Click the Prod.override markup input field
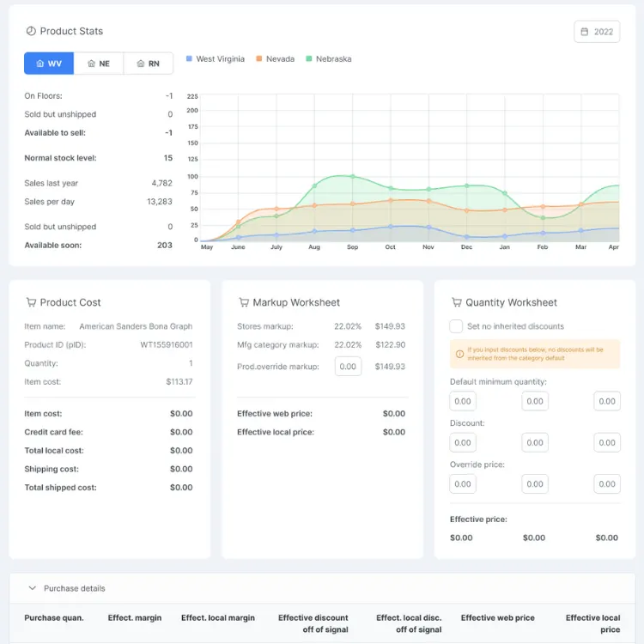Screen dimensions: 644x644 (348, 367)
